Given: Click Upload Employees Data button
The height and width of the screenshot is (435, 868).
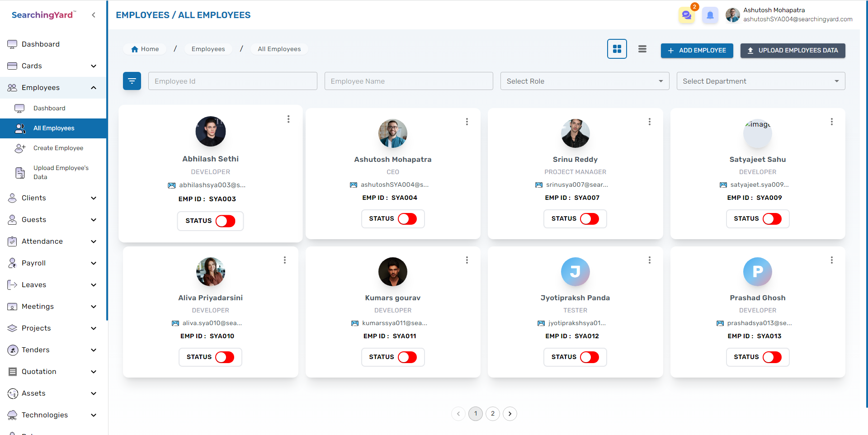Looking at the screenshot, I should [793, 50].
